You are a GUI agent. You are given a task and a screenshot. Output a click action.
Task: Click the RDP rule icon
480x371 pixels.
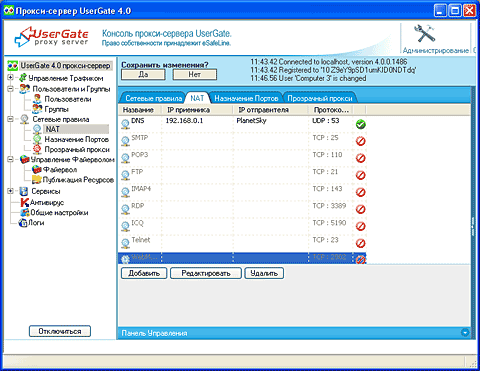[x=125, y=209]
